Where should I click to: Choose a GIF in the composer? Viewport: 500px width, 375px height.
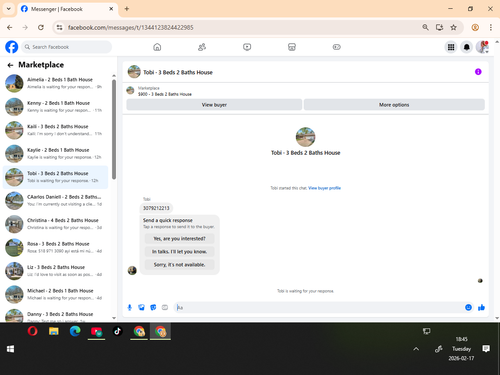tap(165, 307)
